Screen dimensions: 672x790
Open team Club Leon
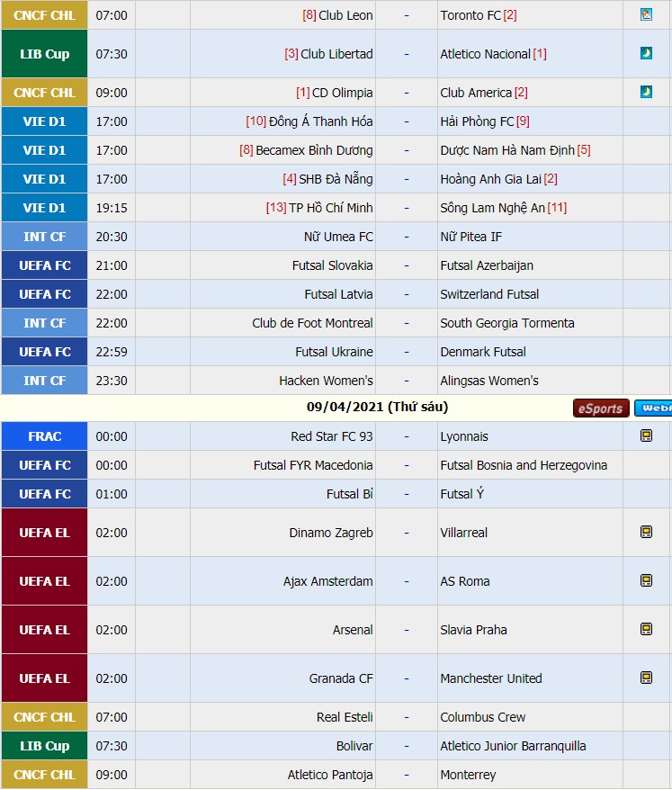(x=345, y=15)
